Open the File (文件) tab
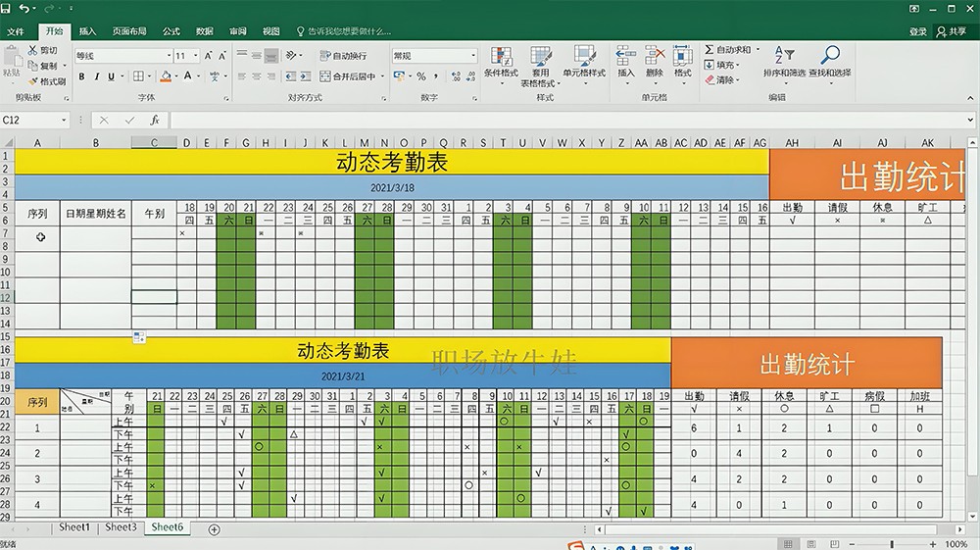980x550 pixels. (15, 31)
